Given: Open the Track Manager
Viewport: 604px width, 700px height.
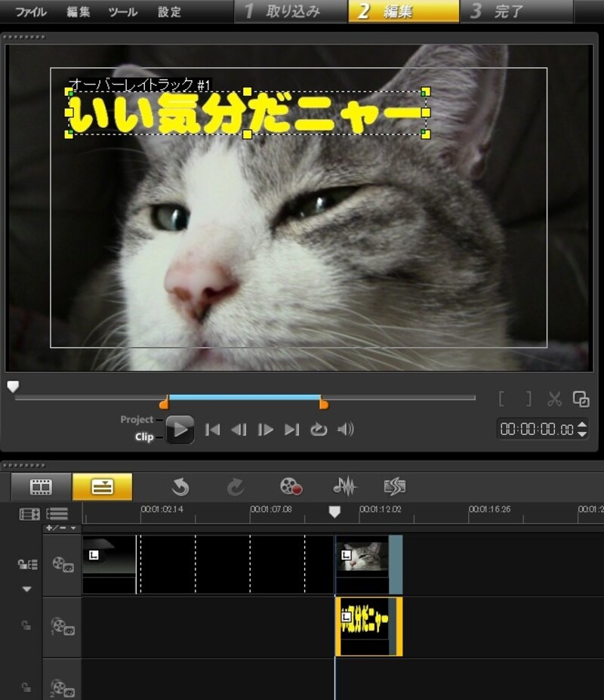Looking at the screenshot, I should [x=30, y=513].
